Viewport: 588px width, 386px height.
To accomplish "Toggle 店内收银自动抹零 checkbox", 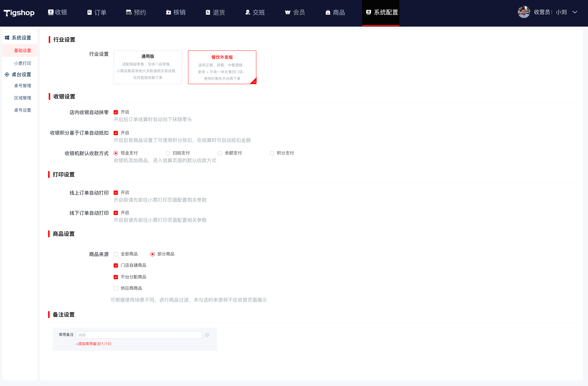I will point(116,112).
